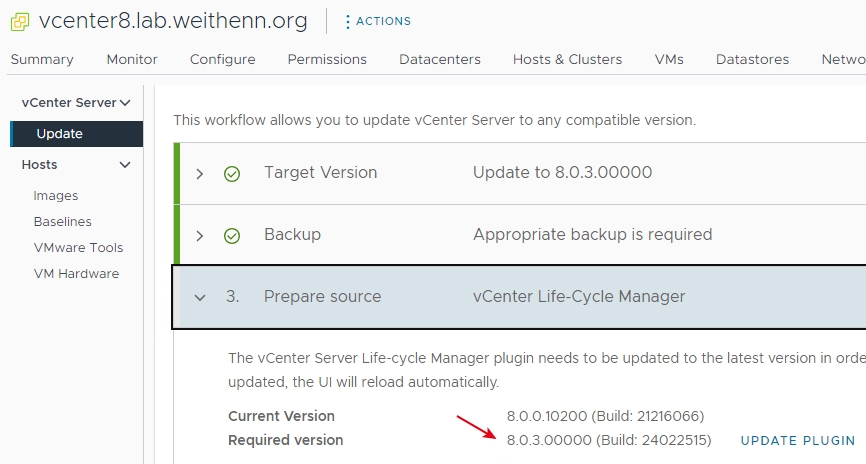This screenshot has width=866, height=464.
Task: Click the UPDATE PLUGIN link
Action: tap(798, 441)
